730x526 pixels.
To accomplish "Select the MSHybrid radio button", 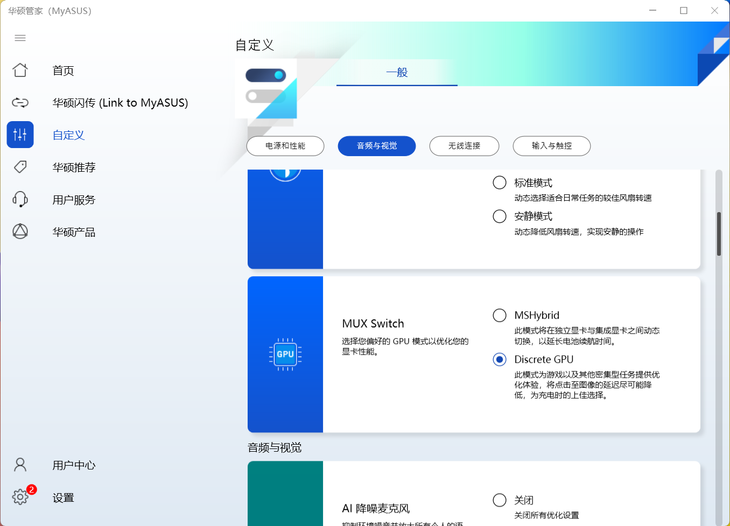I will pyautogui.click(x=500, y=315).
